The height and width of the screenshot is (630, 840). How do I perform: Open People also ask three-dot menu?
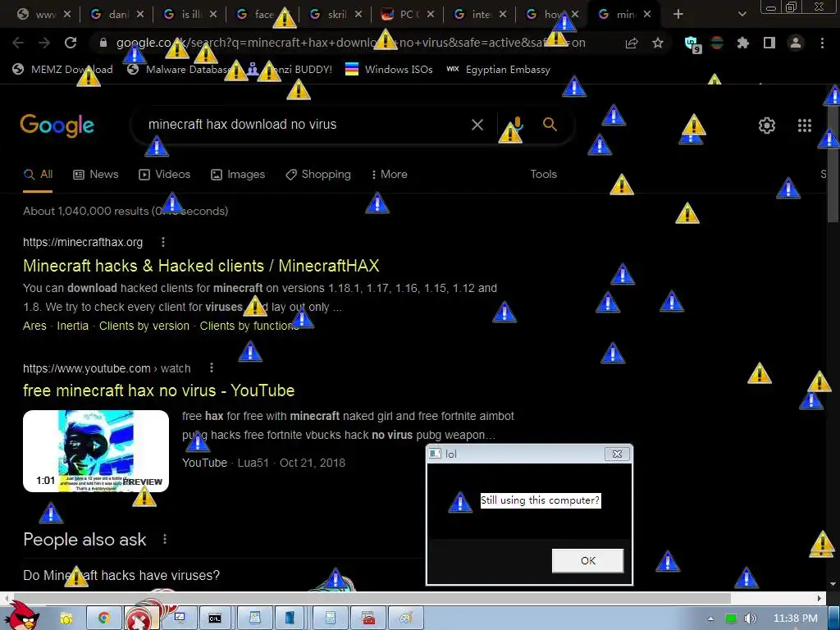(x=164, y=540)
